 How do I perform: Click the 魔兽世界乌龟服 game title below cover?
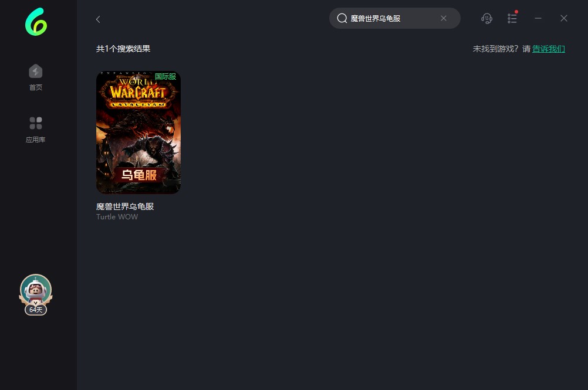coord(125,206)
